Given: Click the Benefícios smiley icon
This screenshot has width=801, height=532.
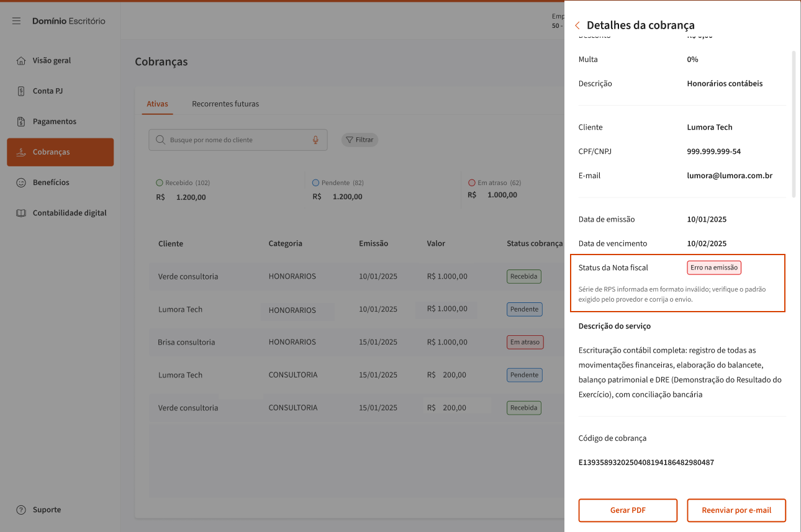Looking at the screenshot, I should pyautogui.click(x=21, y=183).
